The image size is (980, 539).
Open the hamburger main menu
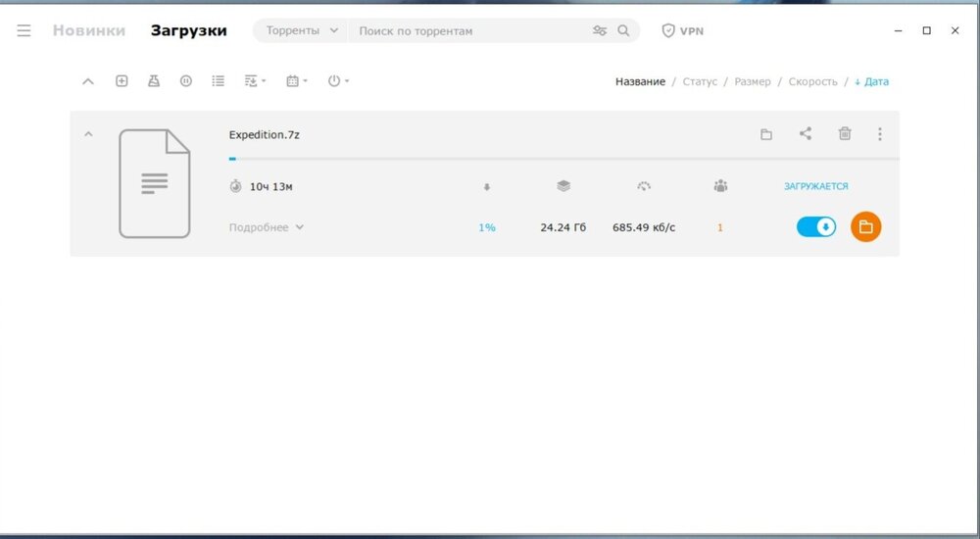(24, 30)
